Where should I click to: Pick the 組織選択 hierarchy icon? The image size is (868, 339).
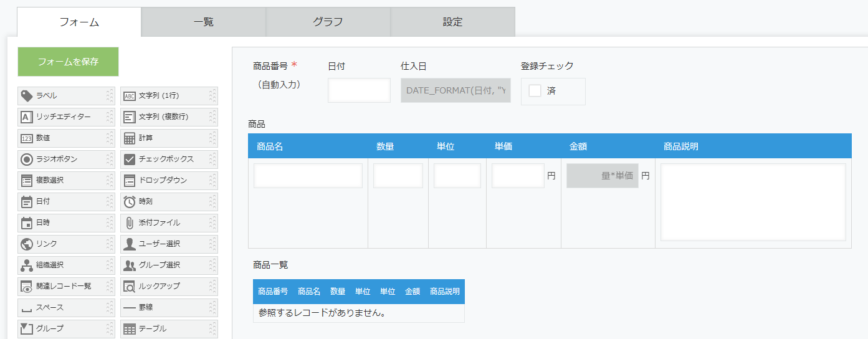[x=27, y=265]
